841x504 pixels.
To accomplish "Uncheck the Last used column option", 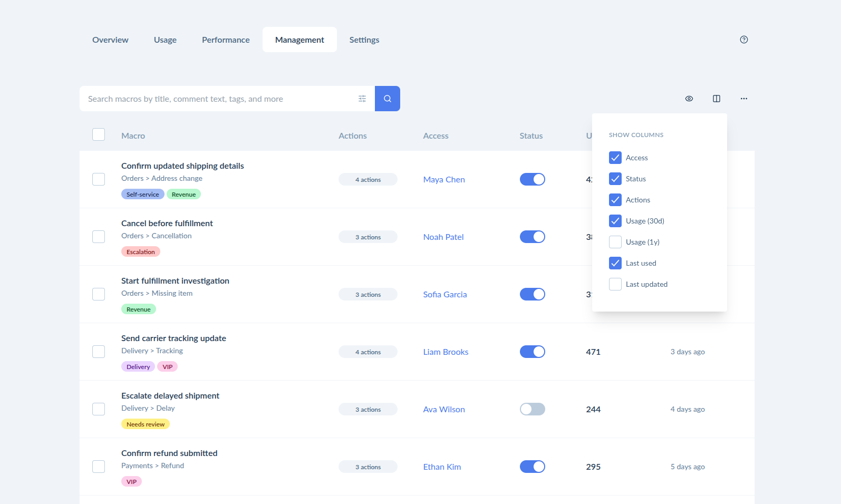I will [x=615, y=263].
